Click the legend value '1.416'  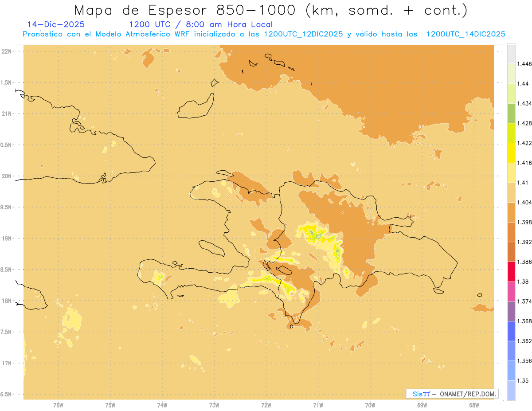click(524, 163)
